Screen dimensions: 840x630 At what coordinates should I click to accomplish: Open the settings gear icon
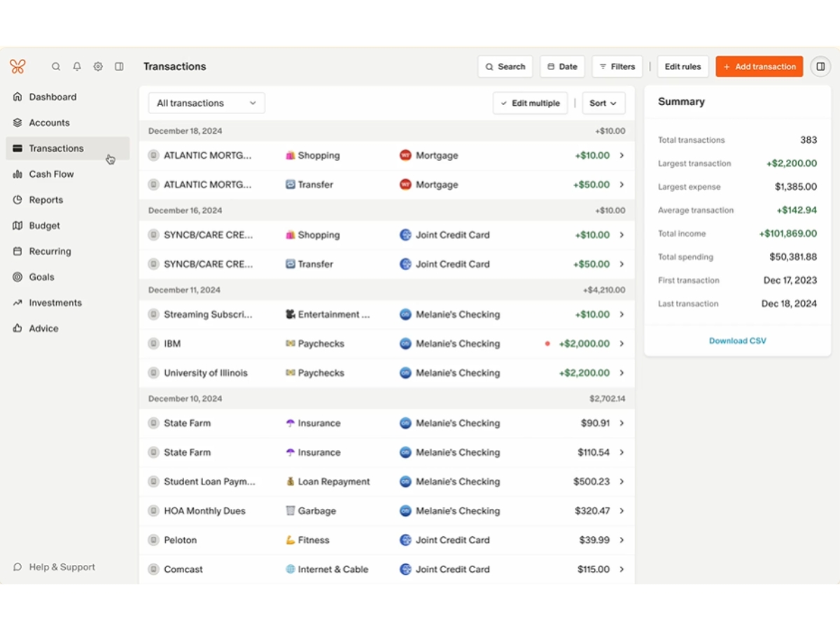click(x=98, y=66)
